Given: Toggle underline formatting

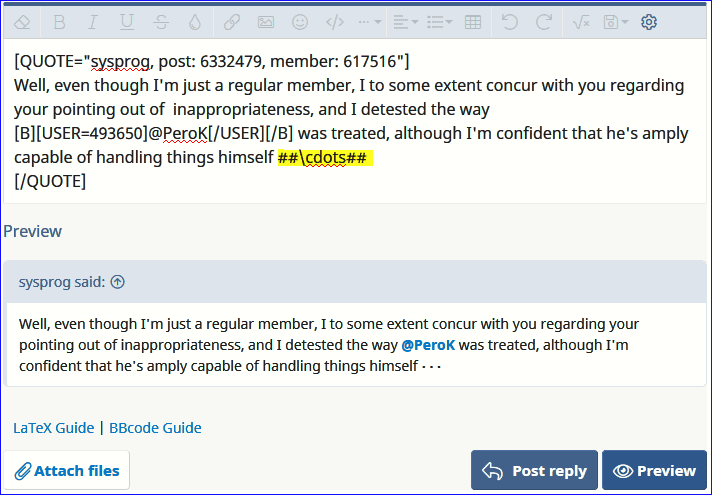Looking at the screenshot, I should [x=127, y=22].
